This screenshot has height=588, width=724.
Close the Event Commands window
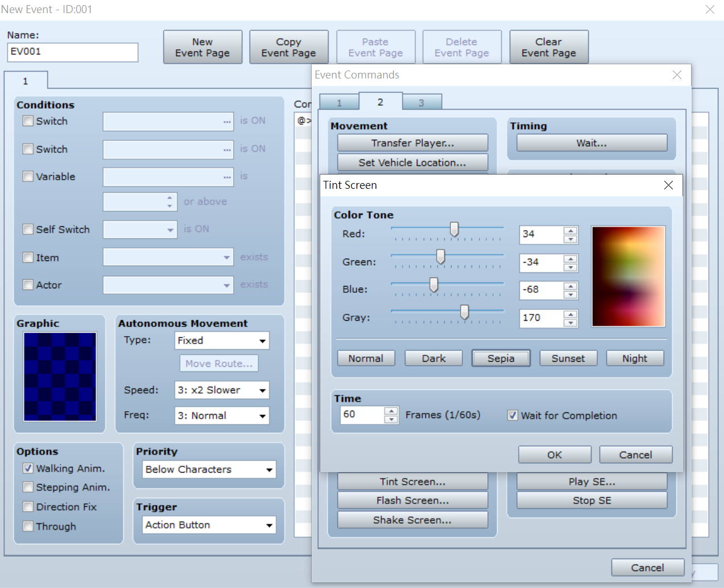(x=677, y=75)
